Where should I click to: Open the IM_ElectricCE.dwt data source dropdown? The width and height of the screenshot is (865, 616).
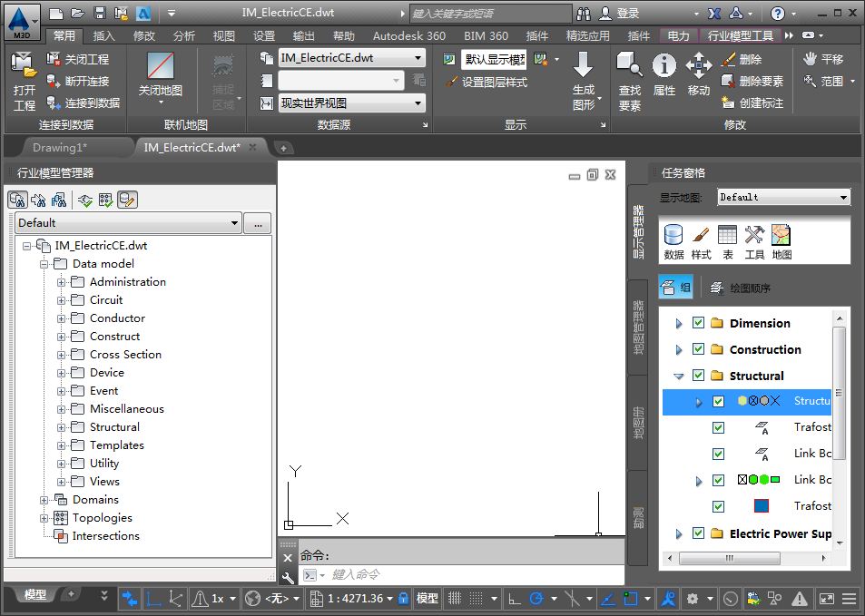point(351,57)
